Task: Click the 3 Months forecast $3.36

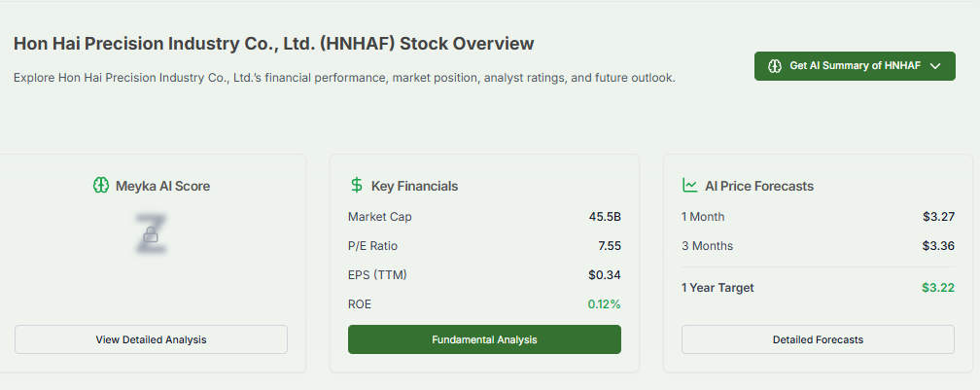Action: (938, 246)
